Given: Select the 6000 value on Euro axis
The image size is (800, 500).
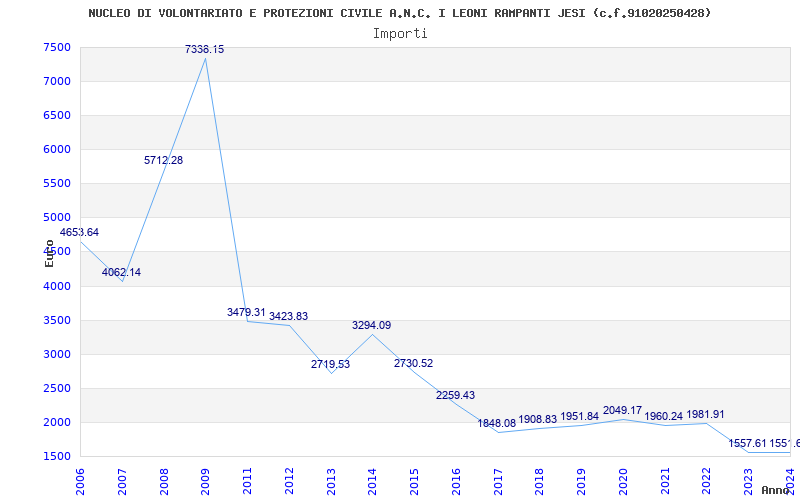Looking at the screenshot, I should pos(56,149).
